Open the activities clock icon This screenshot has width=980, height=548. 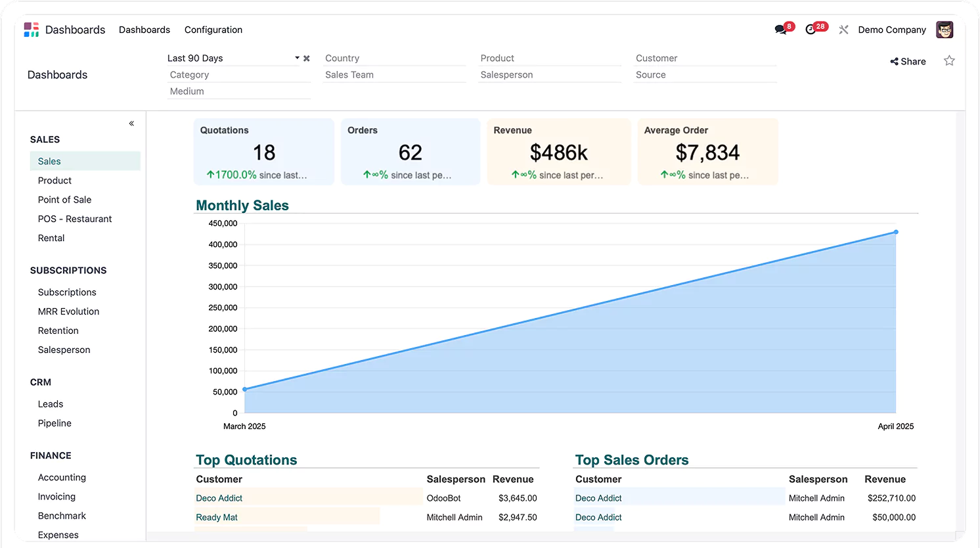pos(811,30)
